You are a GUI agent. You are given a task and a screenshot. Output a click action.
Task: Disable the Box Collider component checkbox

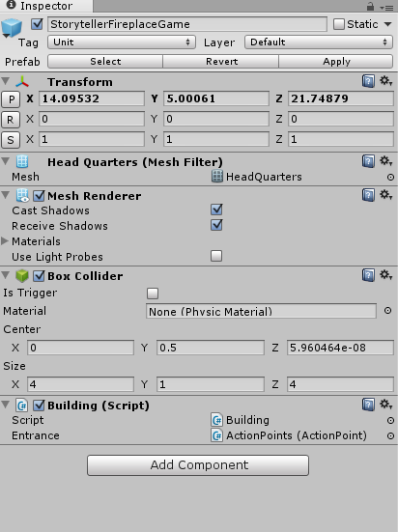pyautogui.click(x=39, y=276)
